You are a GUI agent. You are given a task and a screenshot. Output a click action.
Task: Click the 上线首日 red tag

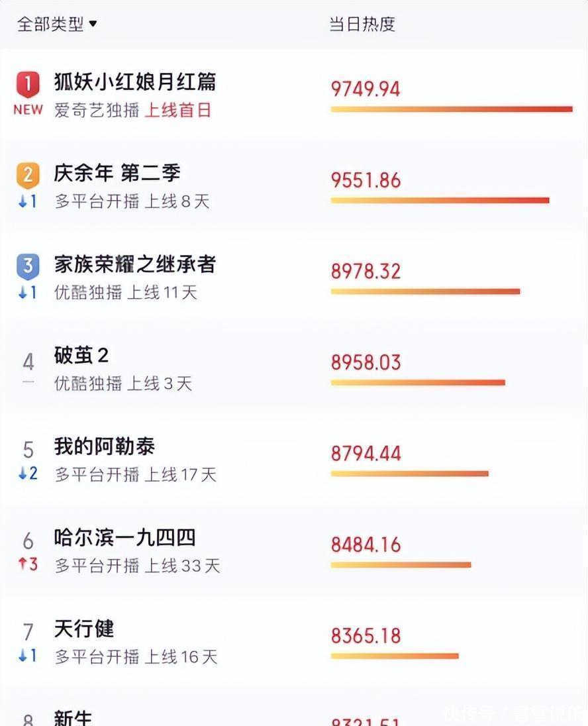(177, 110)
